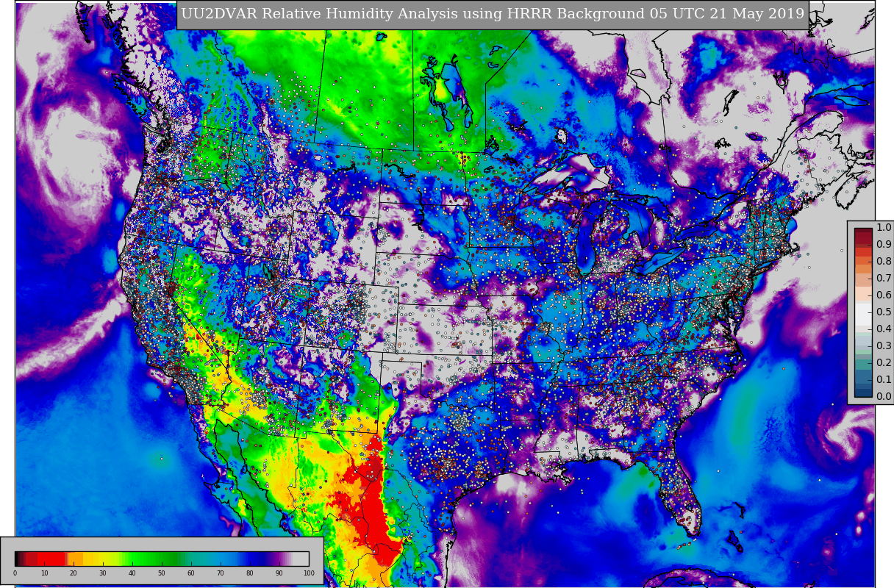894x588 pixels.
Task: Click the "10" tick on humidity colorbar
Action: click(x=44, y=573)
